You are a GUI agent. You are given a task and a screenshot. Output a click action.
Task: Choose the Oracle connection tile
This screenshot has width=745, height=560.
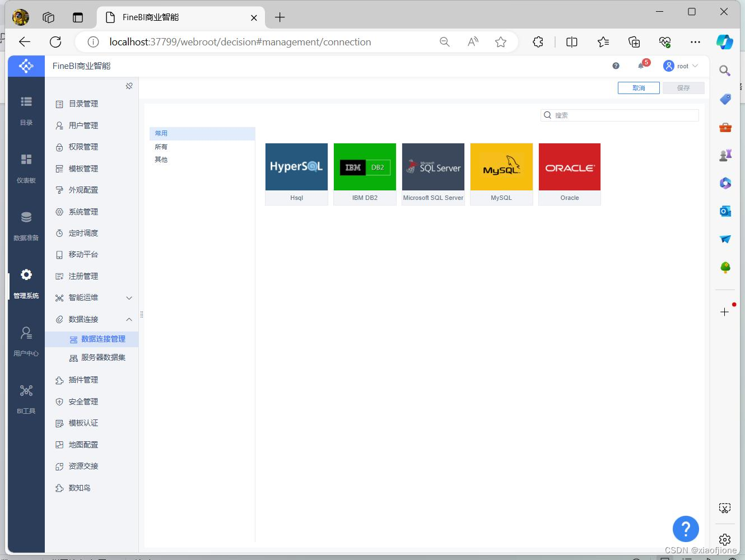click(570, 174)
